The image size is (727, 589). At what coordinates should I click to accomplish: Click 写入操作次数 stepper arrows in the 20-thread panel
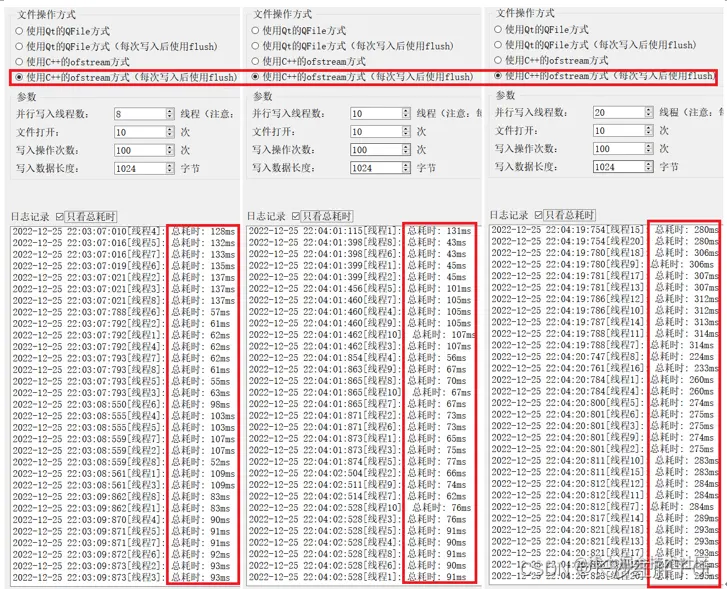649,148
